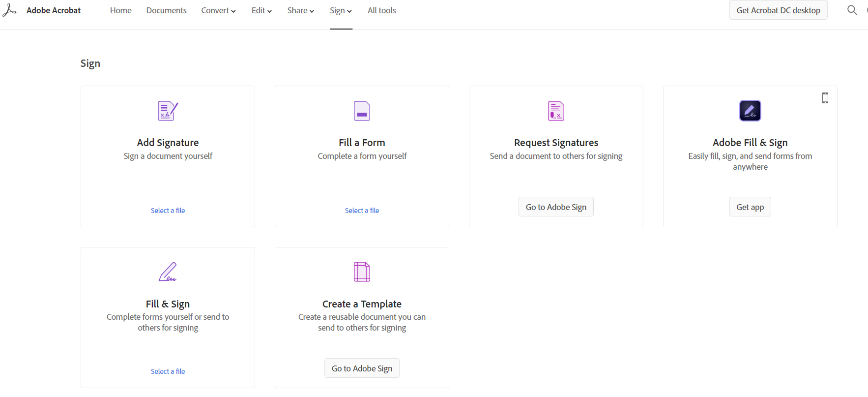Viewport: 868px width, 397px height.
Task: Click the Request Signatures icon
Action: point(556,111)
